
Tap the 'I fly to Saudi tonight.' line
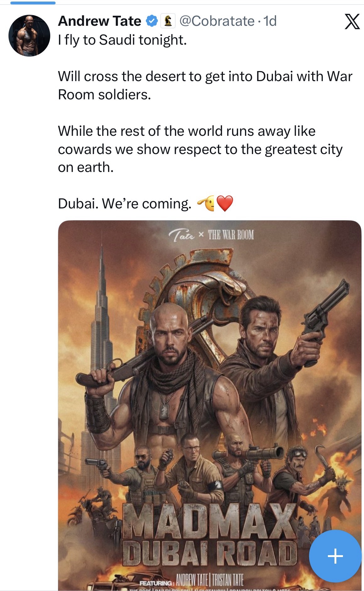(x=122, y=40)
